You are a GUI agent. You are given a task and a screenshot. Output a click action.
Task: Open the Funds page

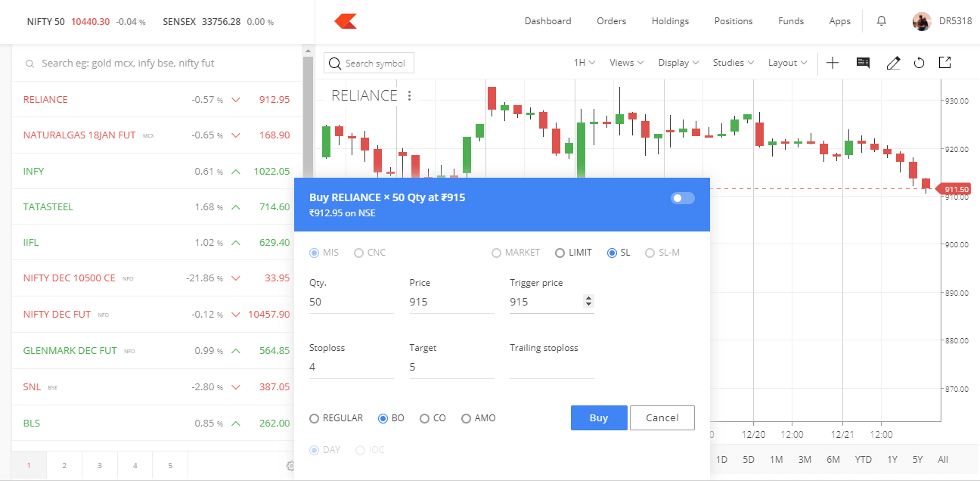(791, 21)
